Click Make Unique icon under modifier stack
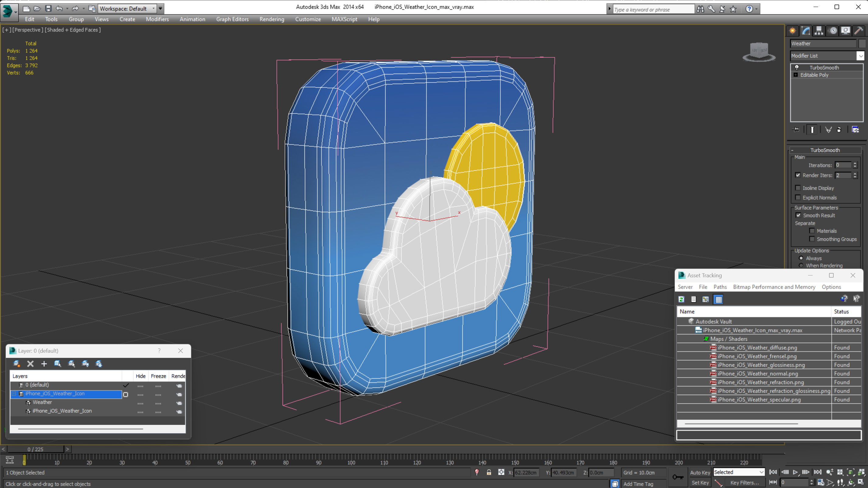 828,130
